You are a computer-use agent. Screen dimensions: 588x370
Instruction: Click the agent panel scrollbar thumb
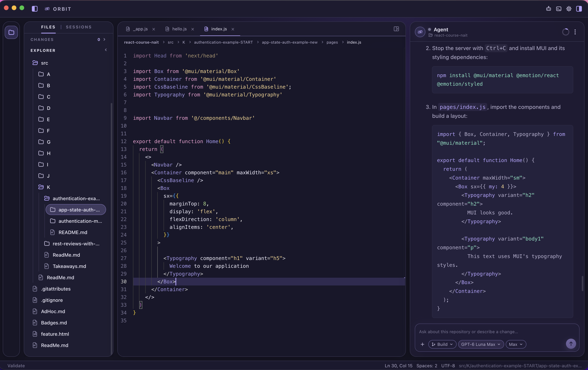(582, 283)
